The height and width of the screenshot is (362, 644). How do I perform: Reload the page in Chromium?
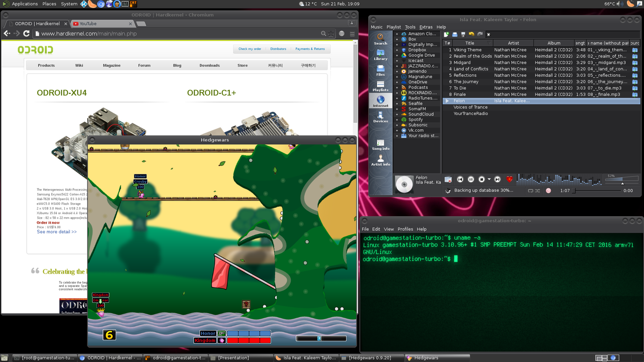[27, 34]
